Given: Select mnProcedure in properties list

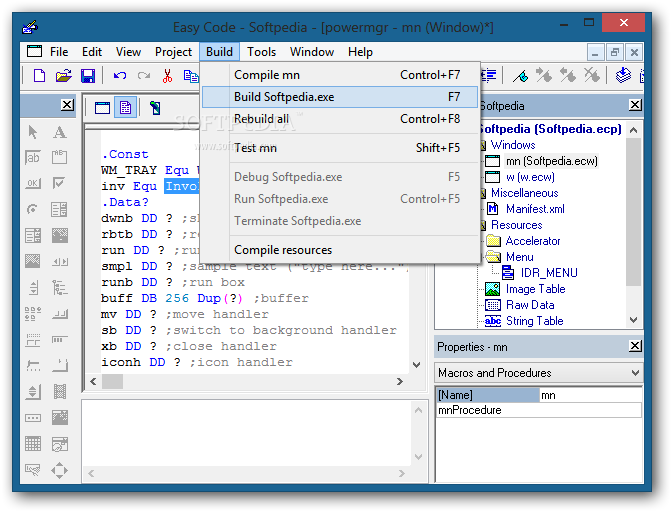Looking at the screenshot, I should [538, 410].
